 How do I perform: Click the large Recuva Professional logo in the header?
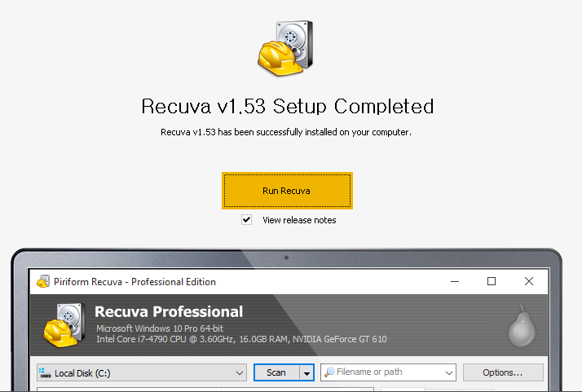(64, 325)
